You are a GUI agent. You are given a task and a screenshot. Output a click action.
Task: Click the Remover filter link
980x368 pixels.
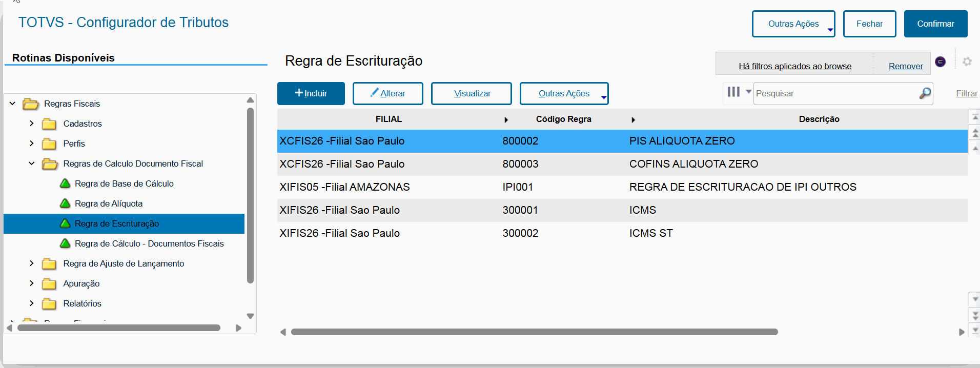[x=905, y=66]
